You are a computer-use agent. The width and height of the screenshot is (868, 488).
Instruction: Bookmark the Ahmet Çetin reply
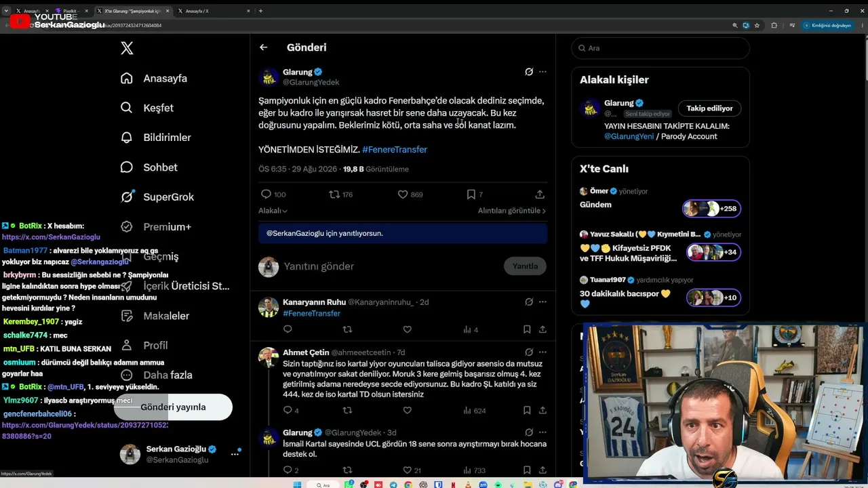(x=527, y=410)
